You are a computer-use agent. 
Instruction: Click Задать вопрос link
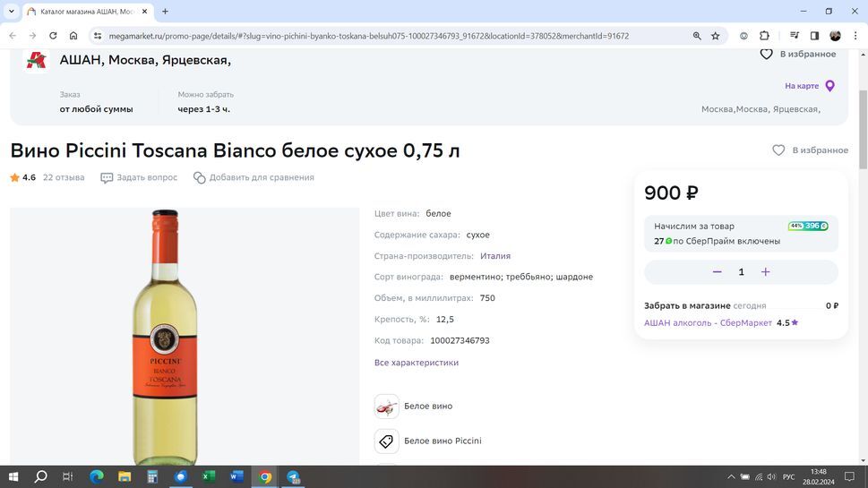pyautogui.click(x=139, y=177)
